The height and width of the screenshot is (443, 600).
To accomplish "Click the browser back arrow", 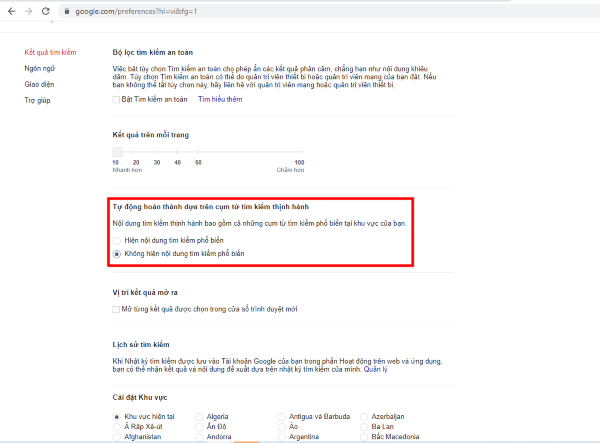I will coord(11,11).
